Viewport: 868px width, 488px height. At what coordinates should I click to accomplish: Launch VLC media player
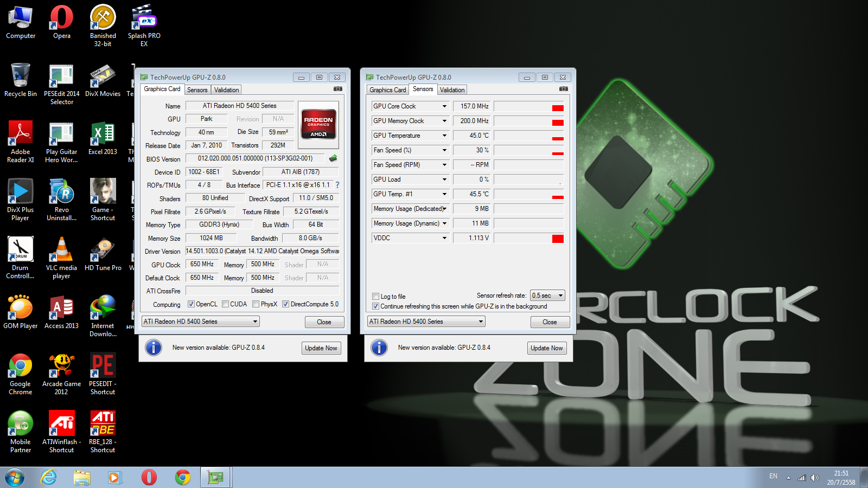(x=62, y=258)
